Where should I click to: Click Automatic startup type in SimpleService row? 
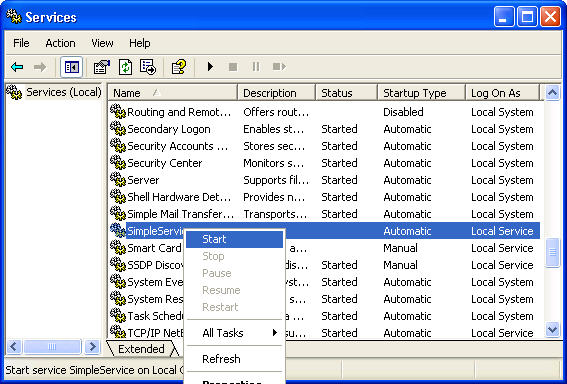click(x=407, y=231)
